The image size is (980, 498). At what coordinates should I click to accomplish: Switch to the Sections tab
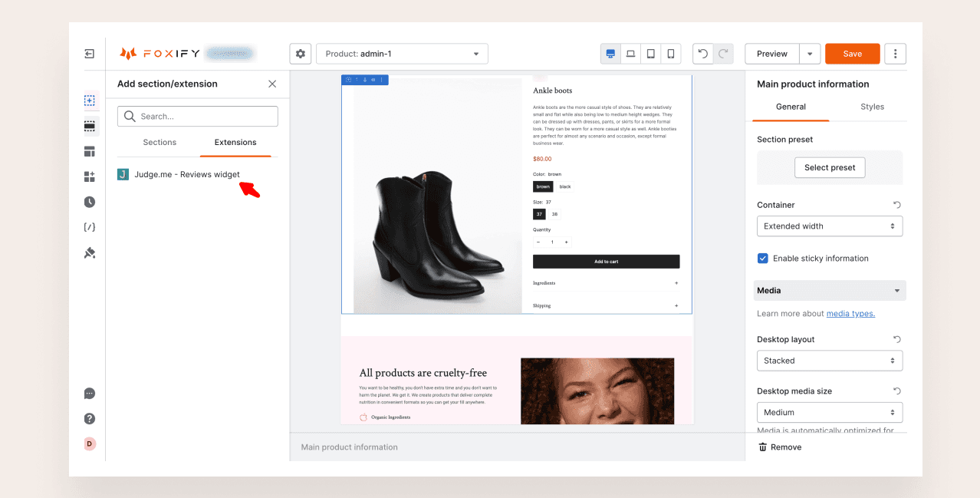(159, 143)
